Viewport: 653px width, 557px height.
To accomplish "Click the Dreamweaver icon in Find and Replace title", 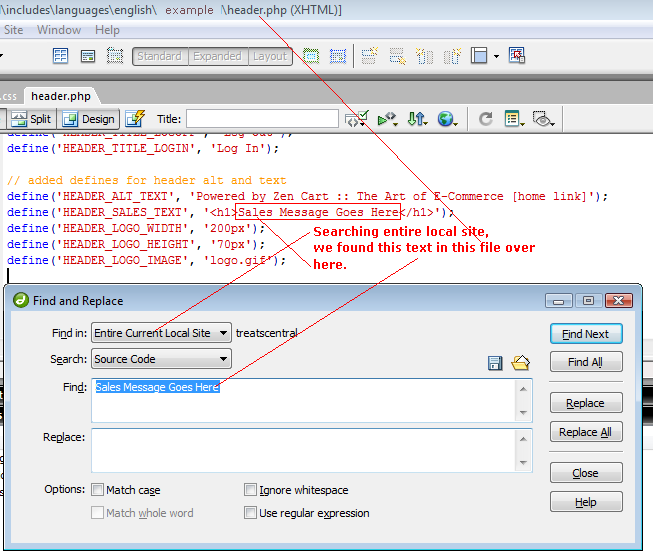I will (x=21, y=300).
